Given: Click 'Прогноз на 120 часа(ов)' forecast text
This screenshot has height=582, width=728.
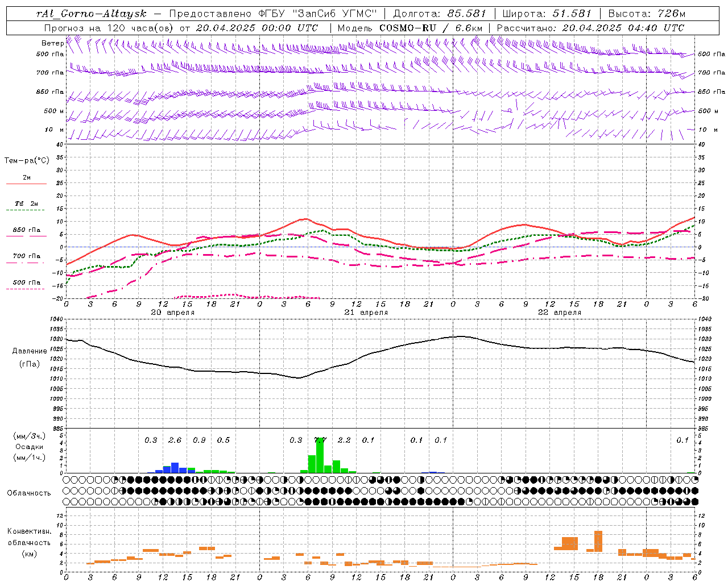Looking at the screenshot, I should click(x=109, y=28).
